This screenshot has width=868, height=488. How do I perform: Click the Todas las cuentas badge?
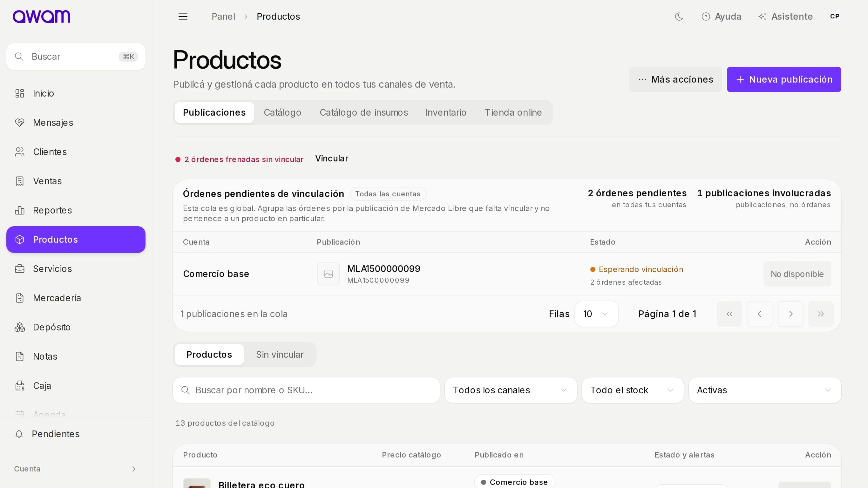(x=388, y=194)
